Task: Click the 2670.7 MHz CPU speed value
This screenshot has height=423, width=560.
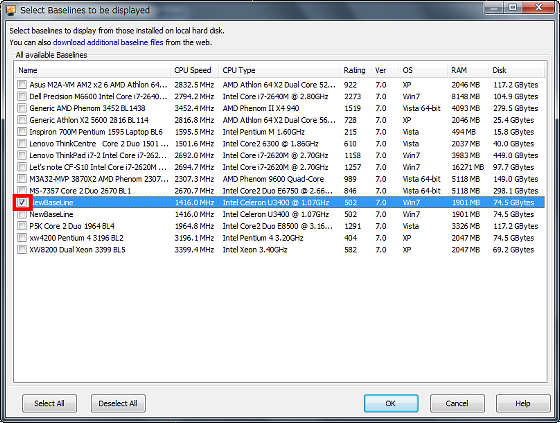Action: point(194,191)
